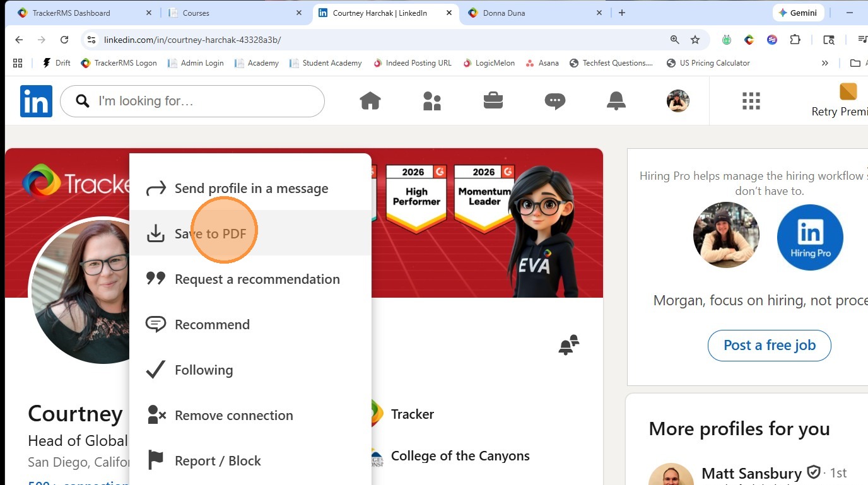Open the Drift bookmark
The height and width of the screenshot is (485, 868).
[x=56, y=63]
